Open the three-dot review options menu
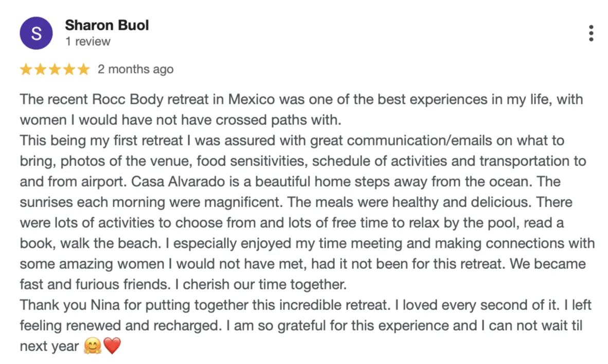 pyautogui.click(x=591, y=33)
